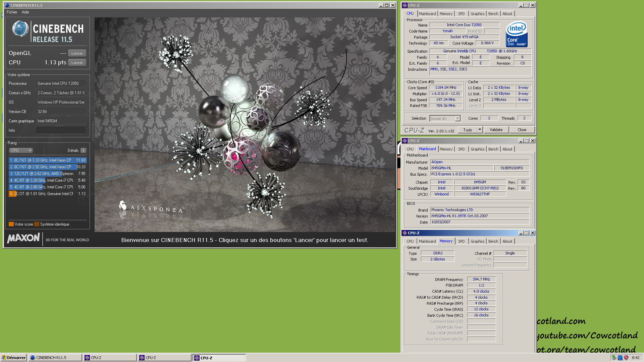This screenshot has height=362, width=644.
Task: Launch the OpenGL test with its Lancer button
Action: tap(77, 53)
